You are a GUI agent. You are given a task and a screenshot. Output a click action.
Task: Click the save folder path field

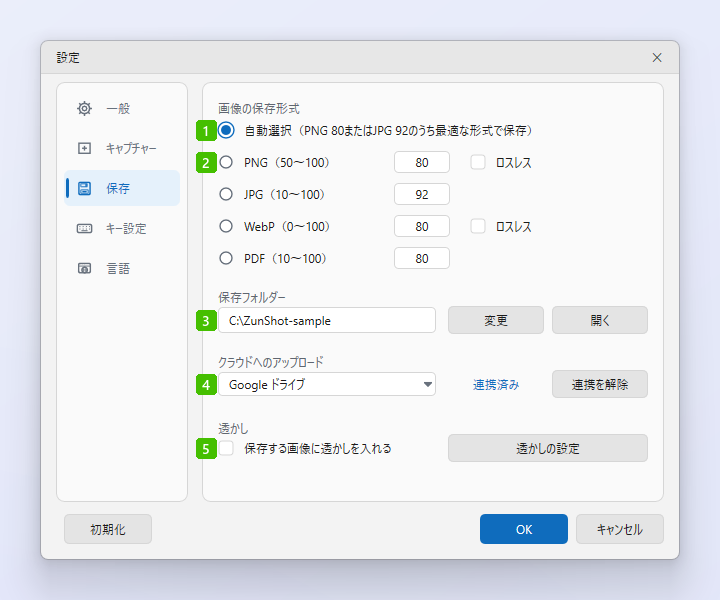327,320
